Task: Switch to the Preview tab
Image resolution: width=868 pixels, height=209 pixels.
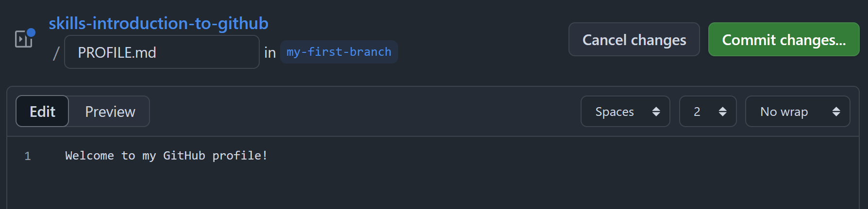Action: (x=110, y=112)
